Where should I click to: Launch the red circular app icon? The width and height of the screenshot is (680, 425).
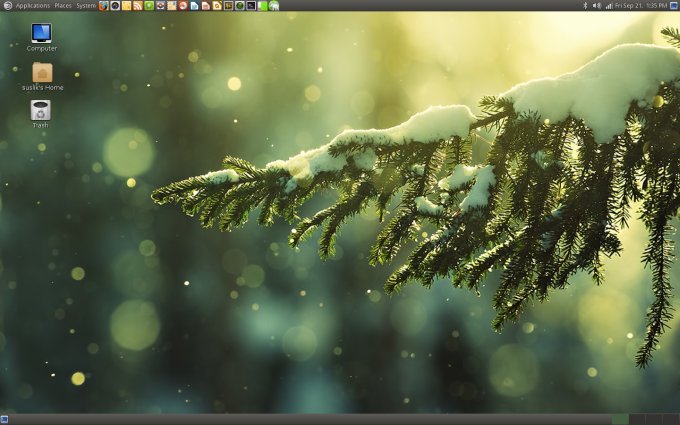pos(183,6)
